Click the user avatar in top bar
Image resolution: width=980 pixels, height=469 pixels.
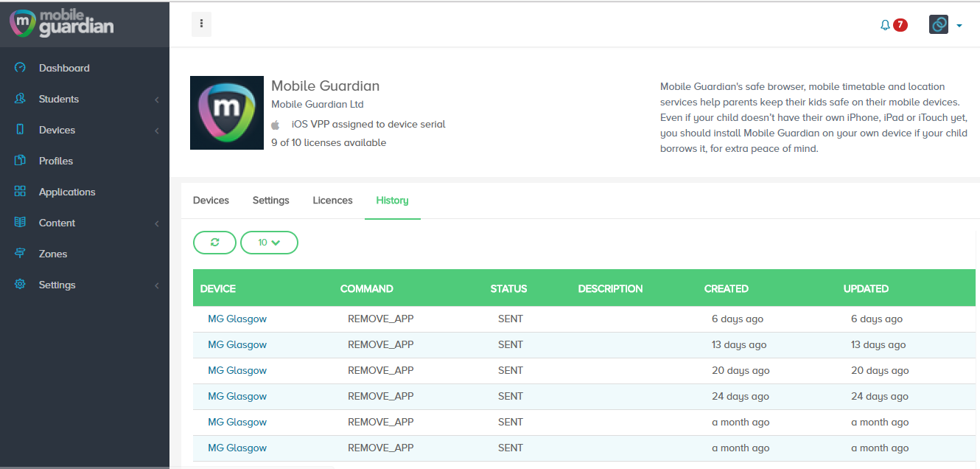point(939,25)
